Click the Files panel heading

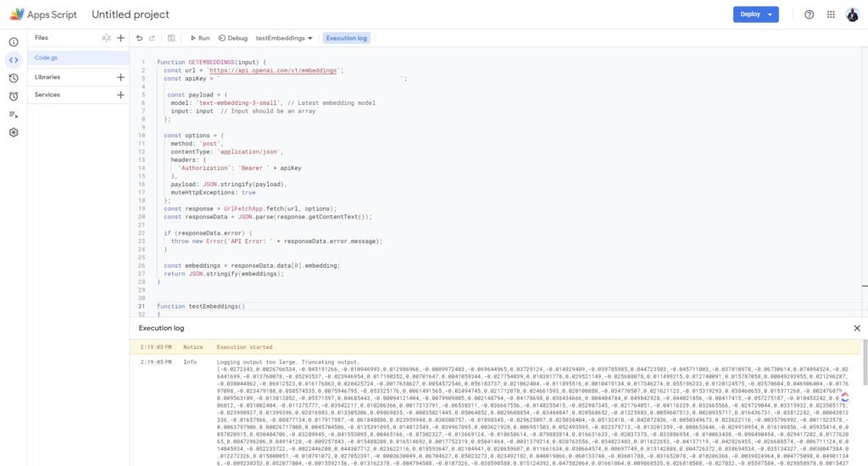tap(42, 38)
